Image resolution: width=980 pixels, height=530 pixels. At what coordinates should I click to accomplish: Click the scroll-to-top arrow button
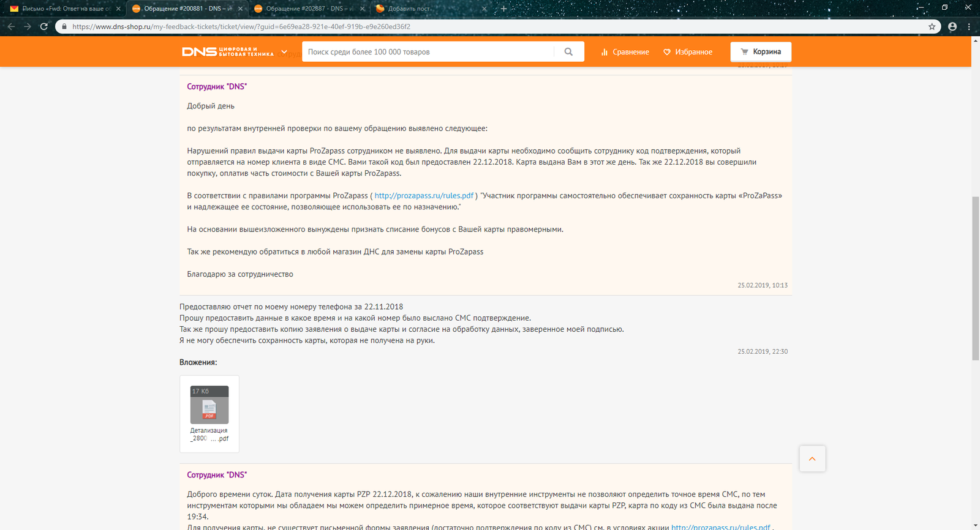click(812, 459)
